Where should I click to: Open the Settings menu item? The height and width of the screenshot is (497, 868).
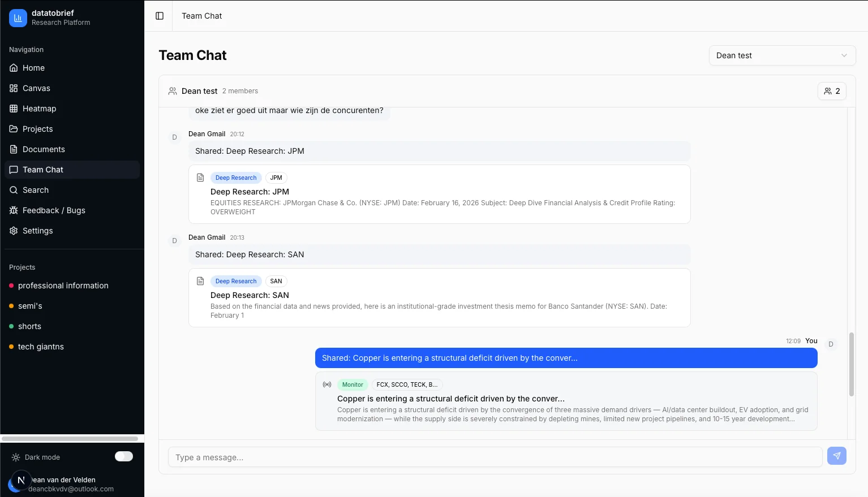37,231
